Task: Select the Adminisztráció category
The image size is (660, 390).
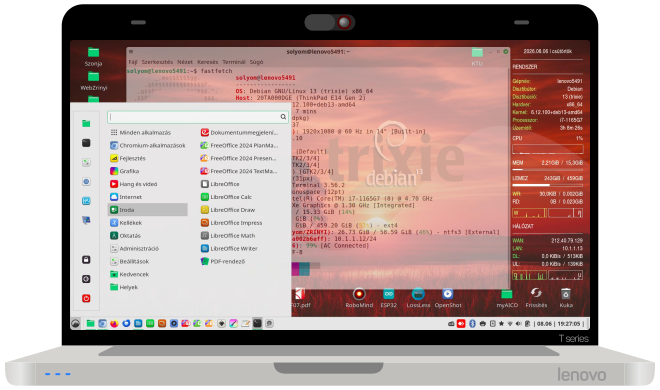Action: tap(135, 248)
